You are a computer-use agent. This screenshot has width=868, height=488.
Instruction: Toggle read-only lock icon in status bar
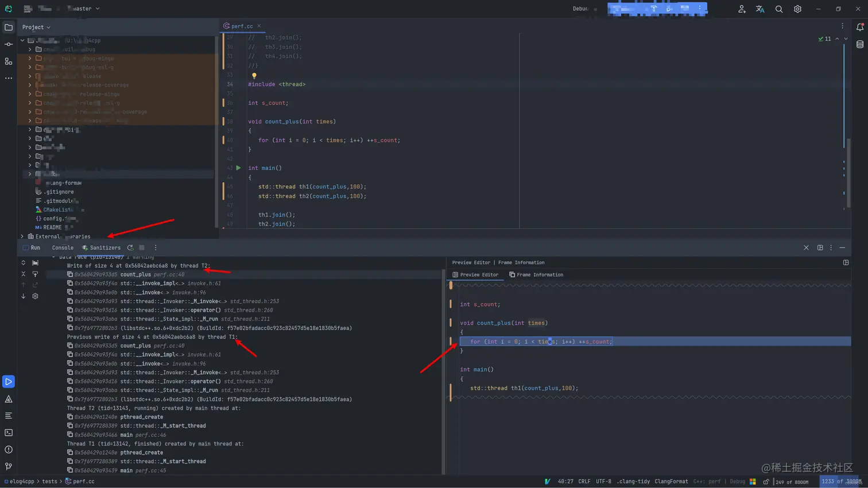coord(766,482)
